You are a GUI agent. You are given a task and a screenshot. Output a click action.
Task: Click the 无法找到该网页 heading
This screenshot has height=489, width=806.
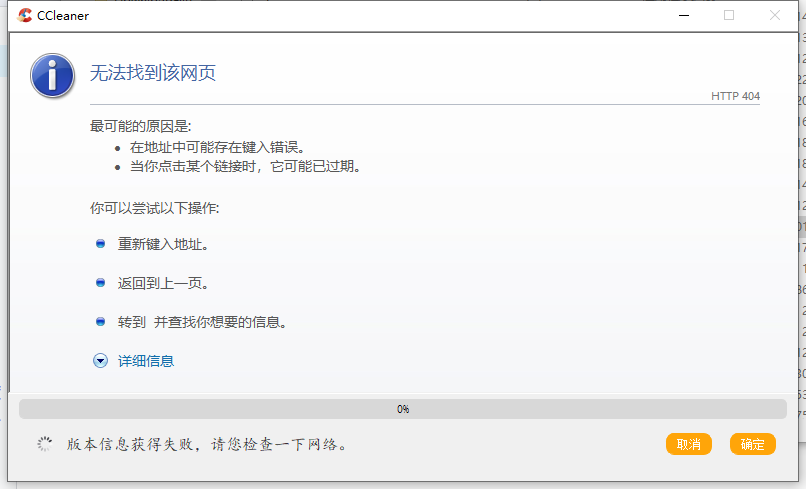point(153,73)
